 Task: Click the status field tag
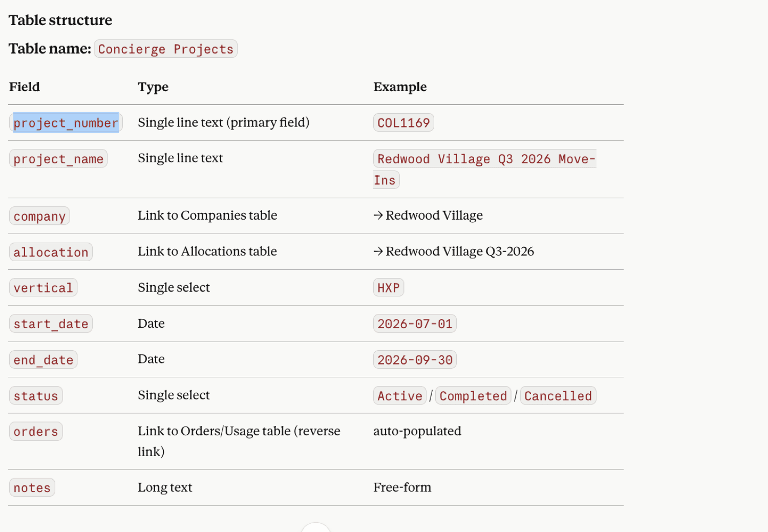(x=36, y=395)
